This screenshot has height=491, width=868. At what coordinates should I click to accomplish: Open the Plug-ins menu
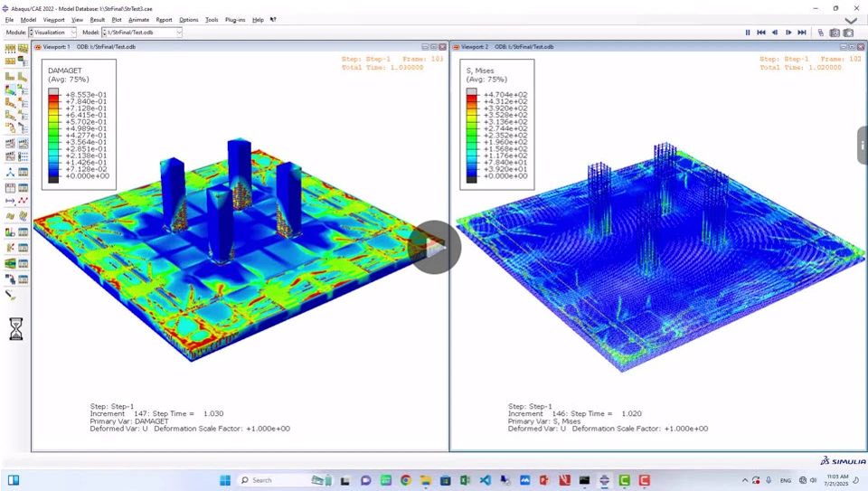click(x=234, y=19)
